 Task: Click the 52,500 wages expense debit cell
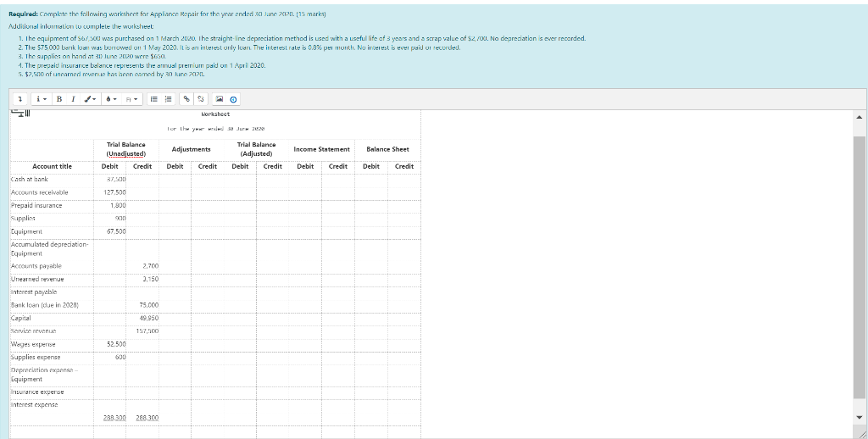(109, 344)
